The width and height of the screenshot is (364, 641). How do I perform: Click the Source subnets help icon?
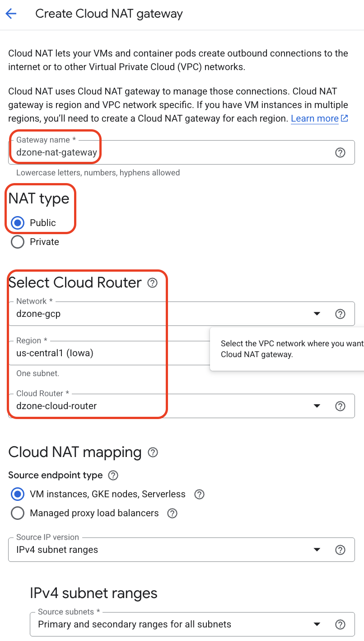coord(340,624)
